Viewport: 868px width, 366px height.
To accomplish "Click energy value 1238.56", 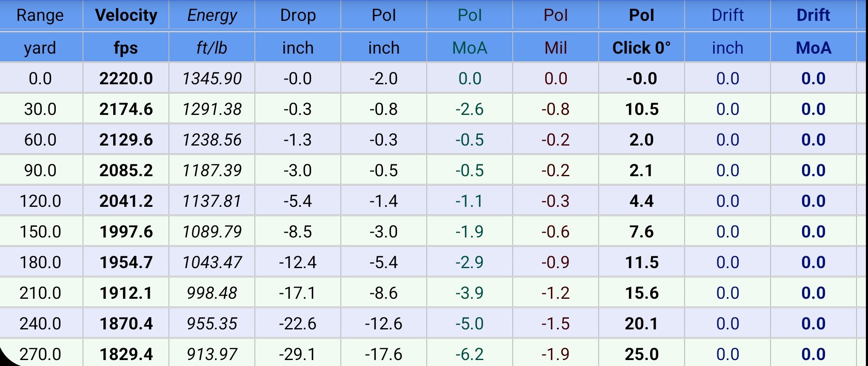I will (x=212, y=140).
